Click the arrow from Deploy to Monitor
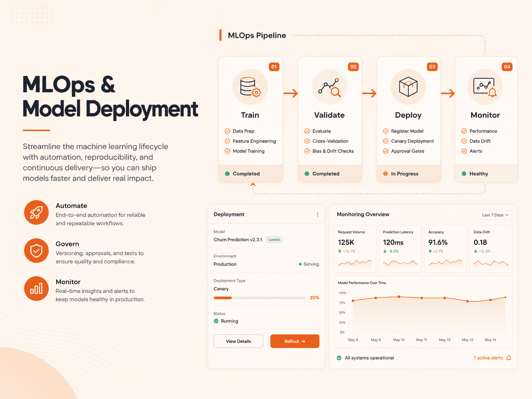 pos(448,93)
